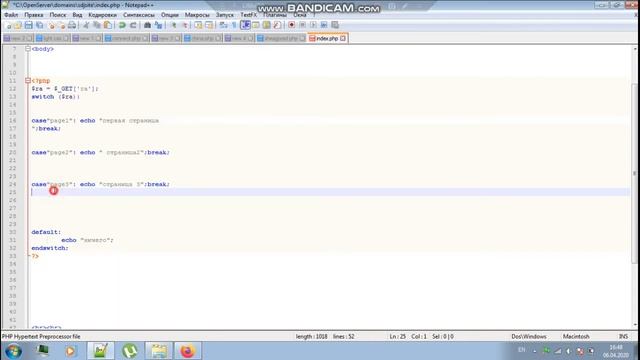Click the Zoom Out toolbar icon
Screen dimensions: 640x360
[184, 25]
